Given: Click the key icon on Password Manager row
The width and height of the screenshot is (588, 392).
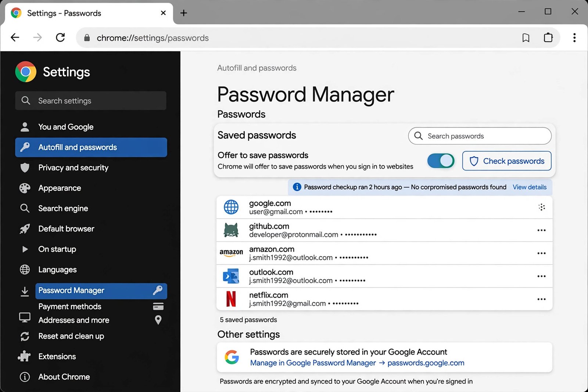Looking at the screenshot, I should pyautogui.click(x=158, y=290).
